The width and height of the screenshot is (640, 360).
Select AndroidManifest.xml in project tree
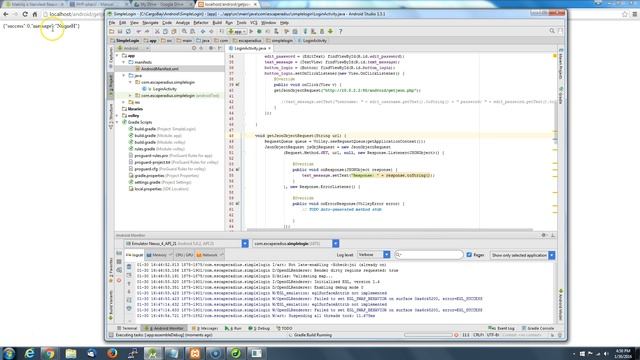pyautogui.click(x=159, y=69)
